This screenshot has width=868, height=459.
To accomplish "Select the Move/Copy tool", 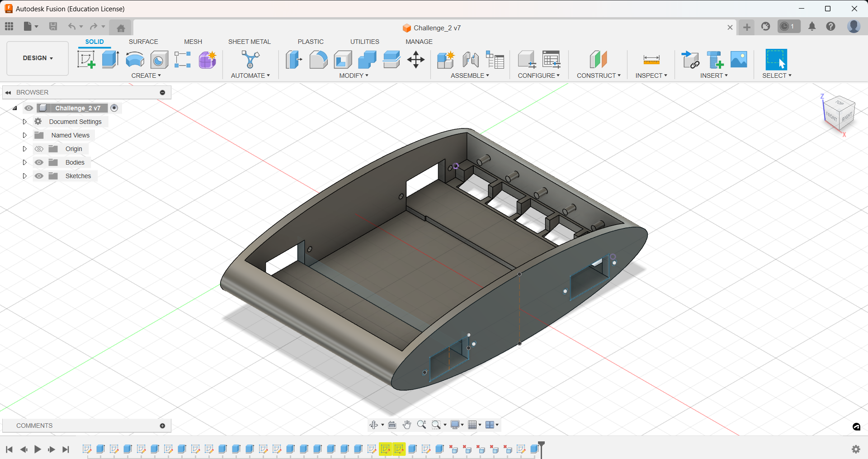I will (x=416, y=59).
